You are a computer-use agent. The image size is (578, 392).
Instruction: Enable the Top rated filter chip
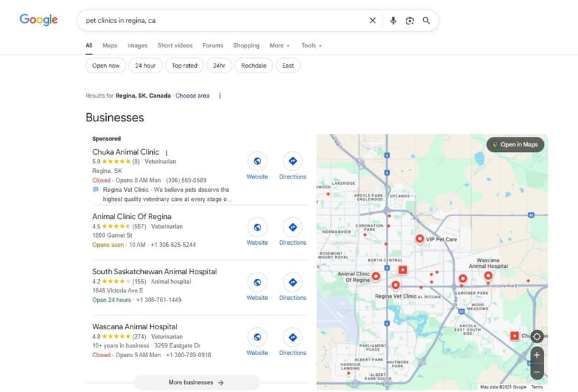(184, 66)
